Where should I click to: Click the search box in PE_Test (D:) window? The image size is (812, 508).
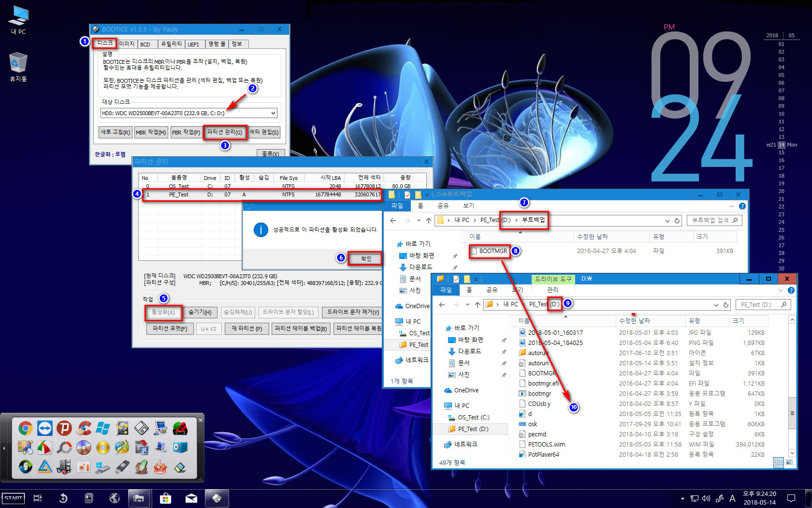(764, 305)
